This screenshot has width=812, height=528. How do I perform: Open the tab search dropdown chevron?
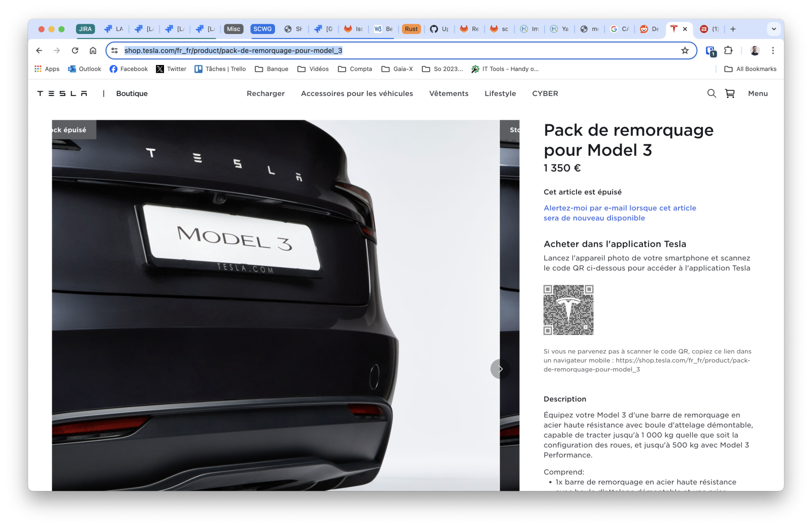click(x=774, y=29)
